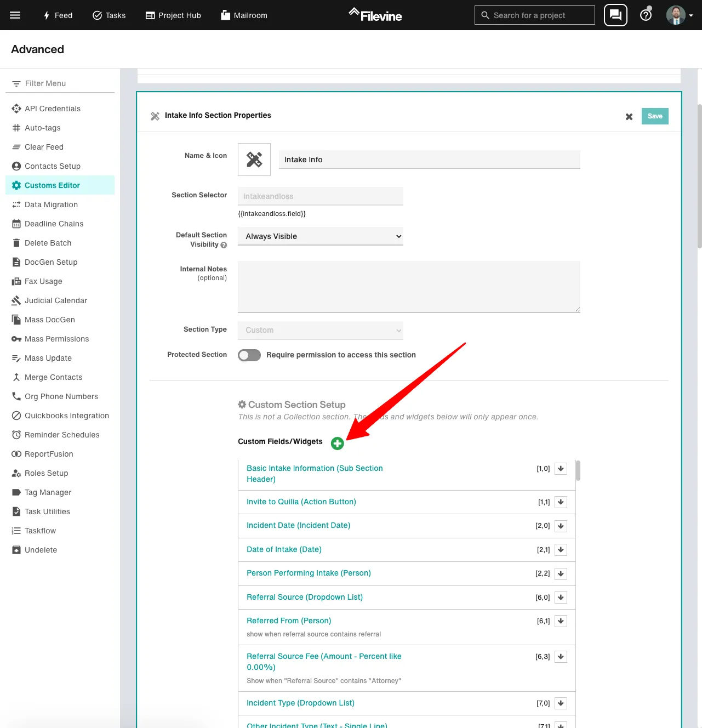Viewport: 702px width, 728px height.
Task: Open Basic Intake Information sub section header field
Action: pyautogui.click(x=315, y=474)
